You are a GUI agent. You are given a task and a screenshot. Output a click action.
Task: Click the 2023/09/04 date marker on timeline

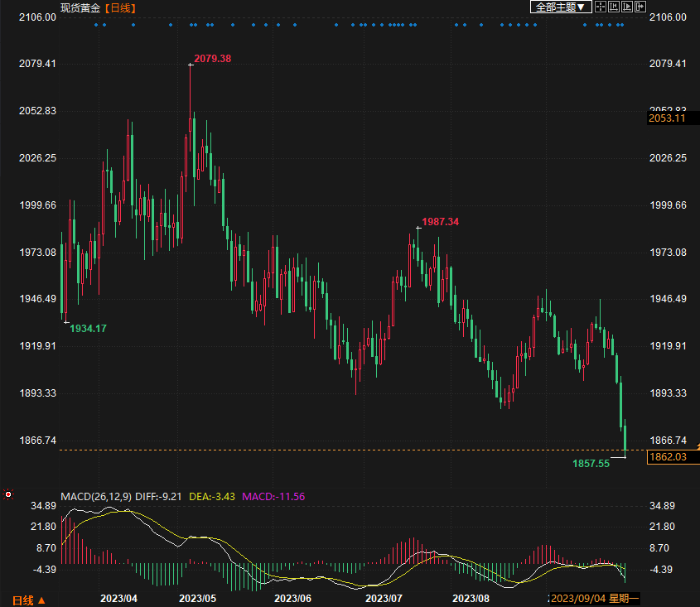(x=579, y=599)
